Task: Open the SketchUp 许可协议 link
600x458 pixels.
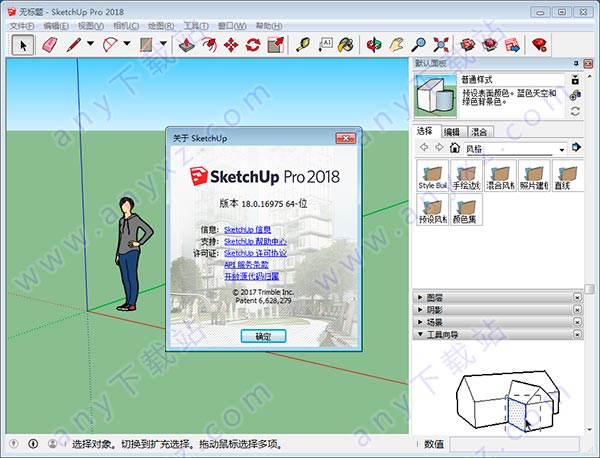Action: pos(255,253)
